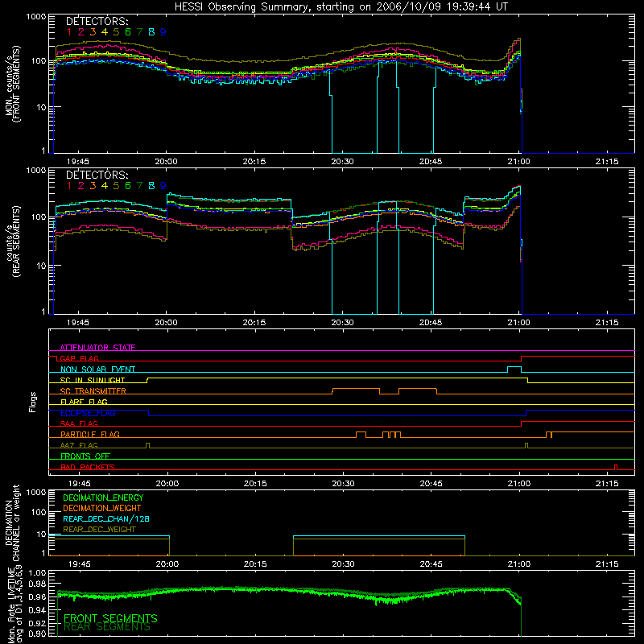Click the NON_SOLAR_EVENT raised pulse before 21:00

[514, 369]
